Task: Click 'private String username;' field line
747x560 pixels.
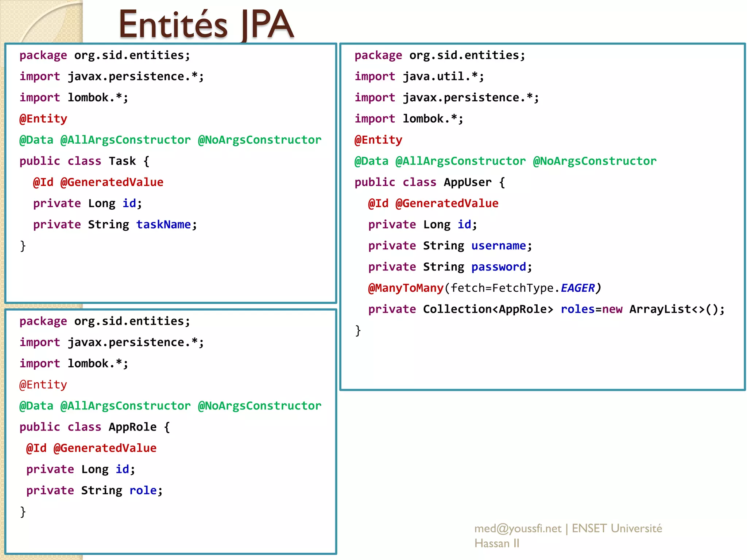Action: point(450,246)
